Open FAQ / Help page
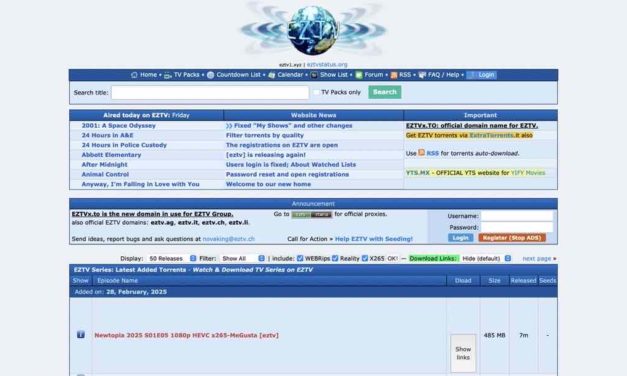The image size is (627, 376). (x=443, y=75)
